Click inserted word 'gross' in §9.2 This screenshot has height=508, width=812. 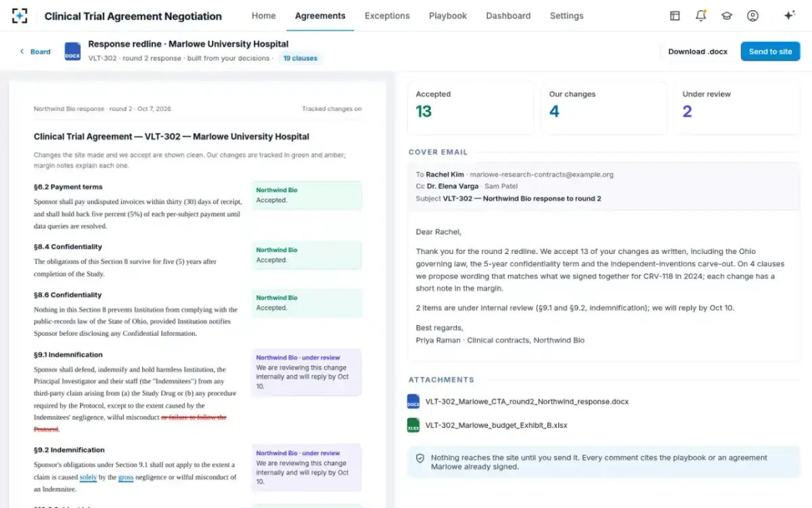point(126,478)
